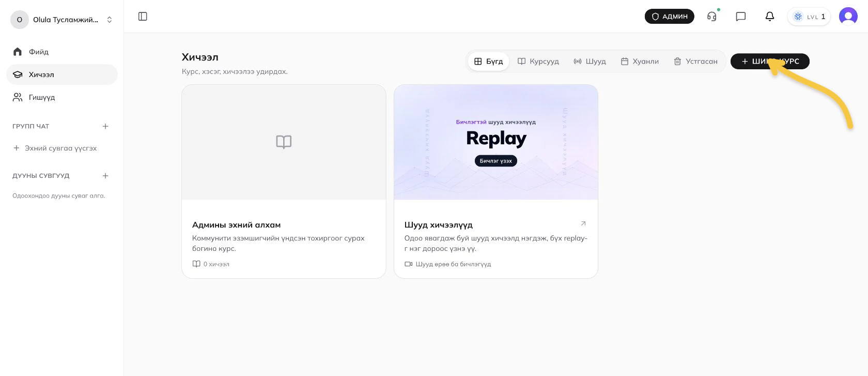This screenshot has width=868, height=376.
Task: Click the LVL 1 level badge
Action: coord(809,17)
